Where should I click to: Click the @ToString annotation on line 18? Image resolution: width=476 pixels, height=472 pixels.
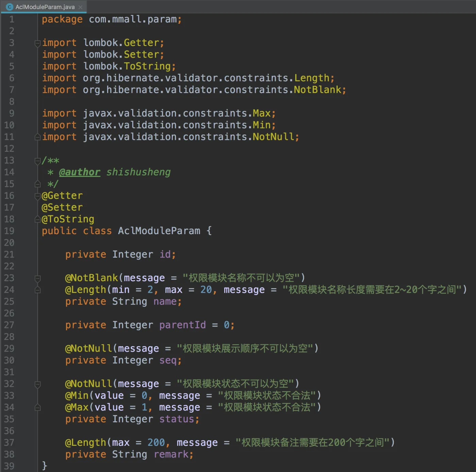click(x=68, y=219)
